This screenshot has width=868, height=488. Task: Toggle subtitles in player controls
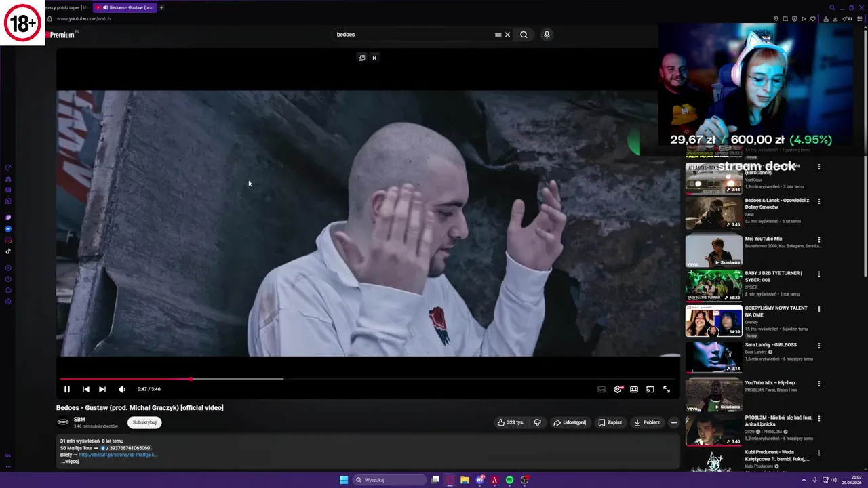click(601, 389)
